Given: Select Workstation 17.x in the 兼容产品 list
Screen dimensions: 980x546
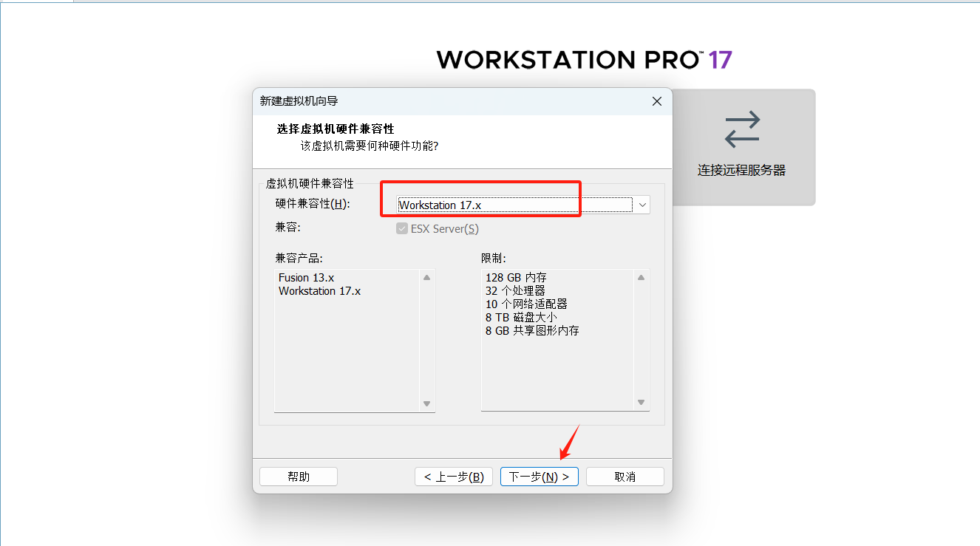Looking at the screenshot, I should 320,291.
